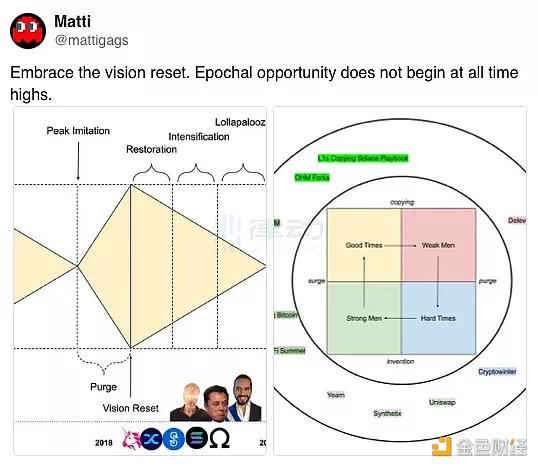Click the Vision Reset label
The image size is (538, 467).
click(x=130, y=408)
